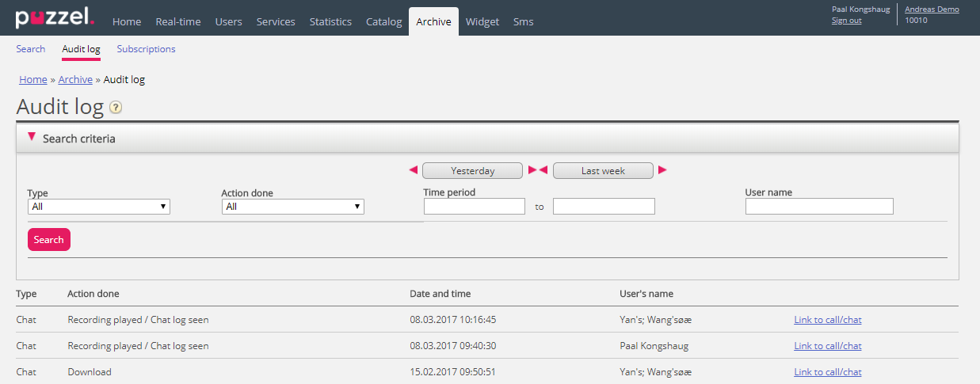The width and height of the screenshot is (980, 384).
Task: Click the right arrow directly after Yesterday button
Action: click(x=532, y=170)
